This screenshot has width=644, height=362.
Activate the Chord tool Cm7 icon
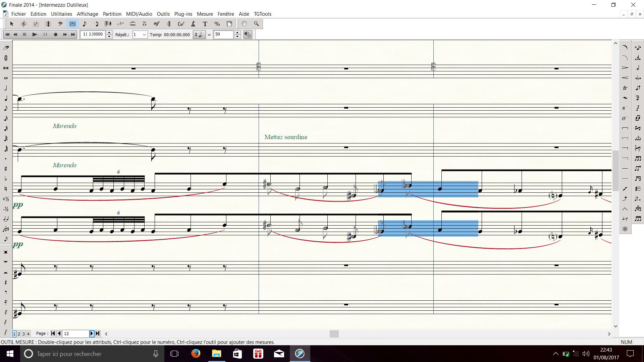[181, 24]
